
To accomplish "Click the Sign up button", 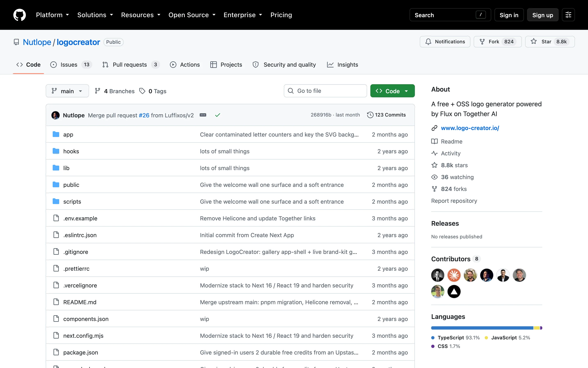I will pyautogui.click(x=542, y=15).
